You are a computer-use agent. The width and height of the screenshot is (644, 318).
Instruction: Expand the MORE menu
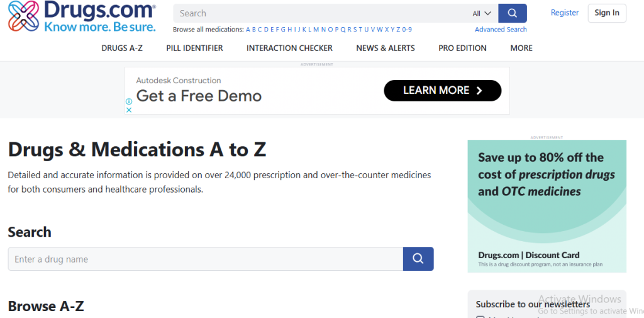[x=521, y=48]
